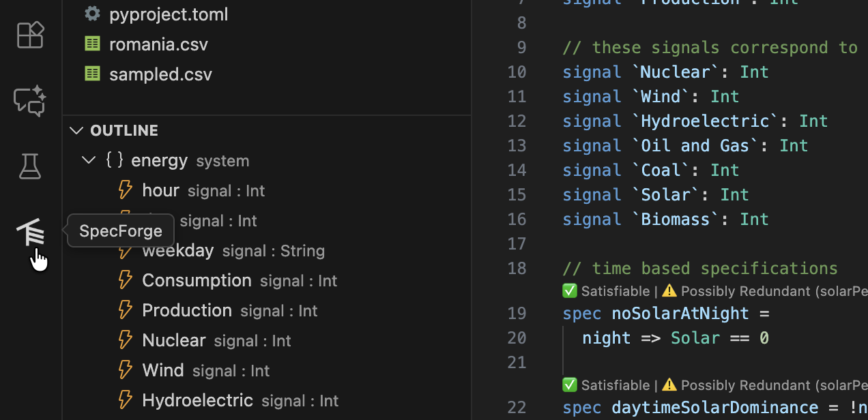
Task: Open the Testing view via the beaker icon
Action: click(30, 166)
